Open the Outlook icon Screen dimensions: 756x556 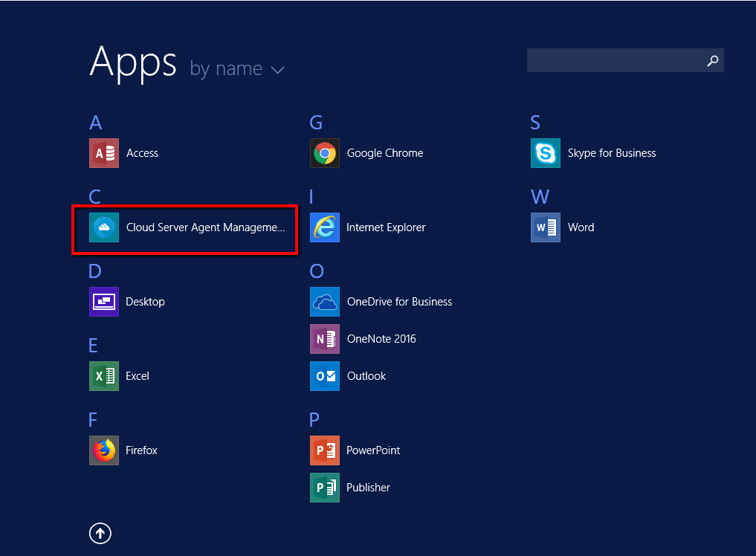coord(325,375)
